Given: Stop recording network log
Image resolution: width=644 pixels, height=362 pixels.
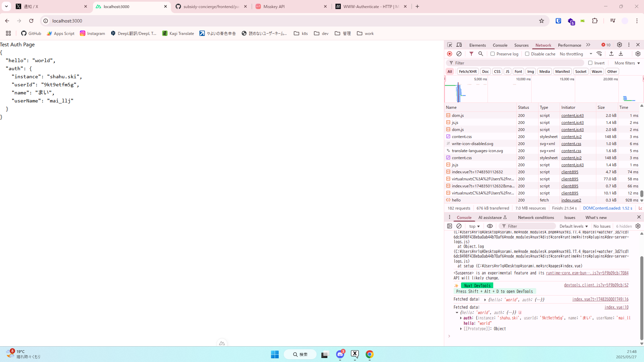Looking at the screenshot, I should 450,54.
